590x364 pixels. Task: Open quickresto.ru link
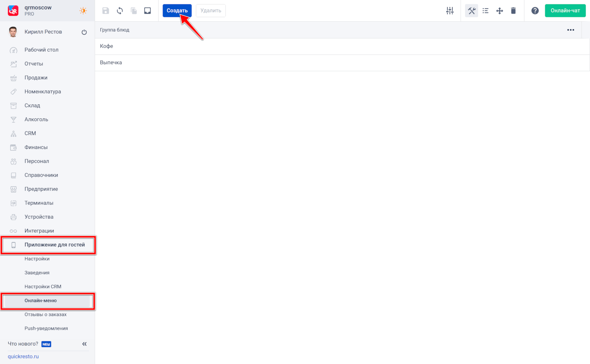(x=23, y=357)
